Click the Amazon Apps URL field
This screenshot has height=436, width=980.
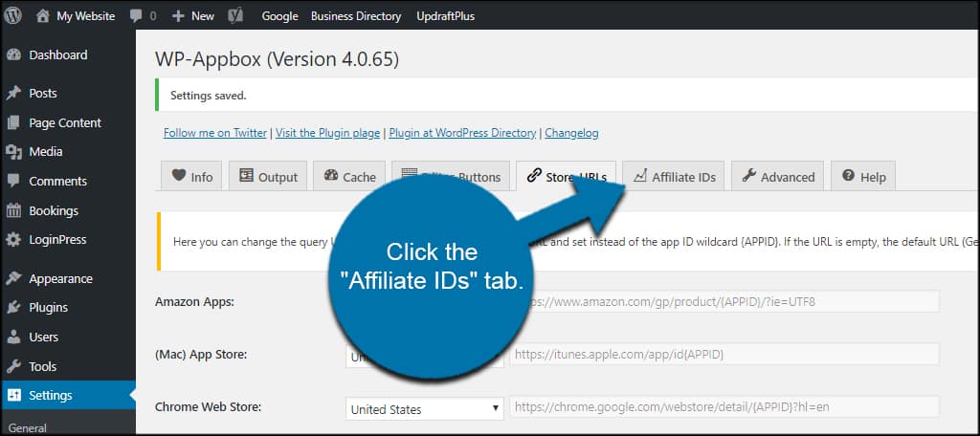click(x=725, y=302)
